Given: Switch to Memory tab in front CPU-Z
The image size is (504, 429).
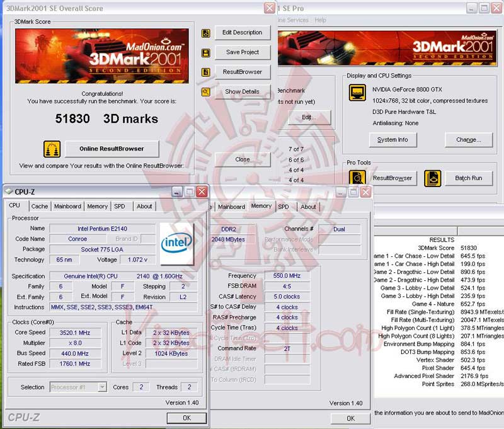Looking at the screenshot, I should 97,206.
